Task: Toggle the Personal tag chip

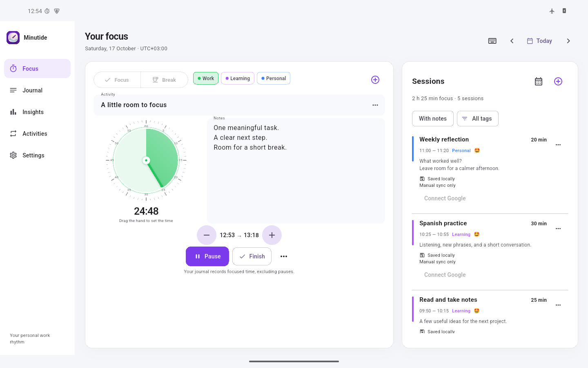Action: pos(274,78)
